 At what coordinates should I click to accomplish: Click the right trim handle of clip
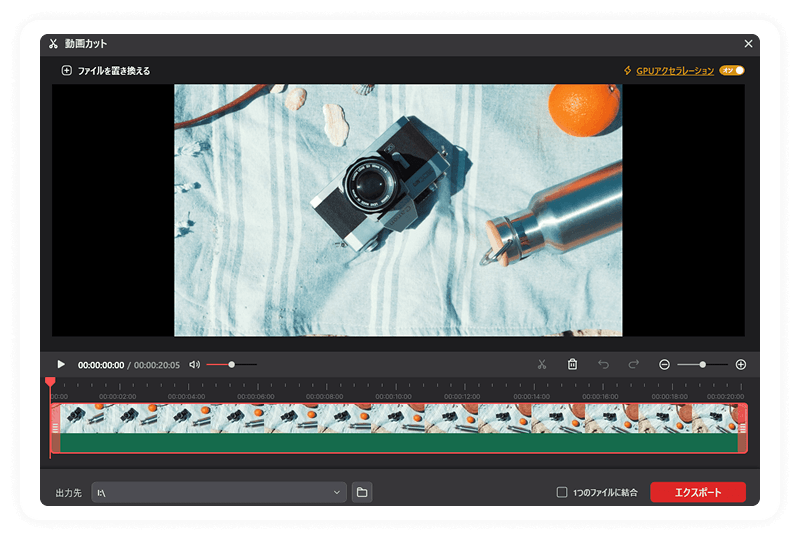coord(743,428)
